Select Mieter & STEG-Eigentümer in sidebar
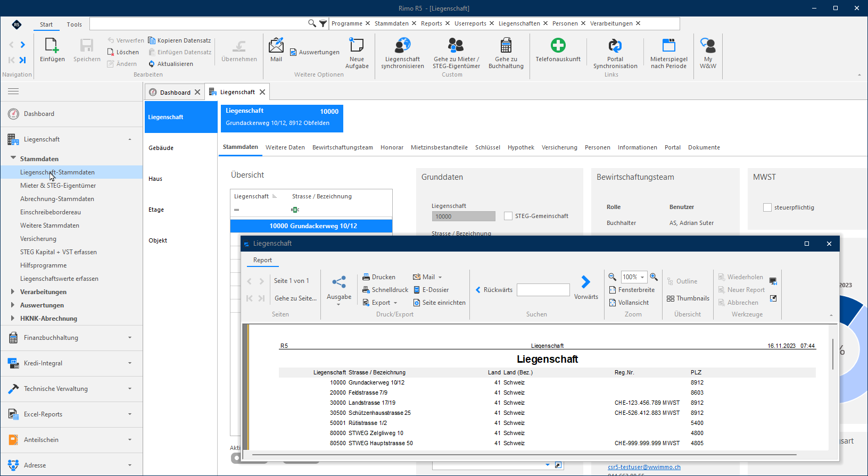 click(x=58, y=186)
